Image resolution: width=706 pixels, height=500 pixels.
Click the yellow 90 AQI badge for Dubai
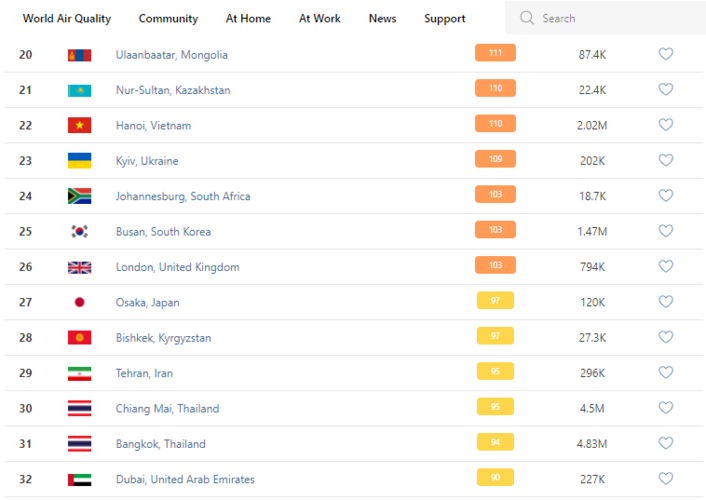tap(495, 478)
